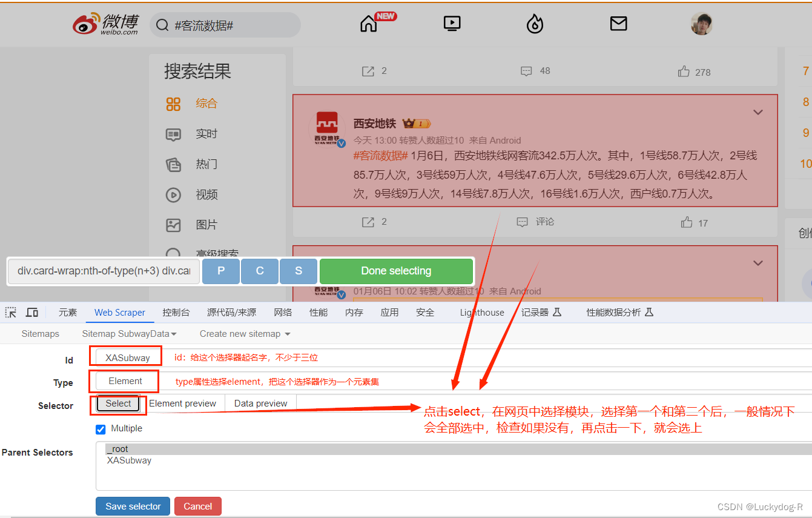The width and height of the screenshot is (812, 518).
Task: Expand the first 西安地铁 post chevron menu
Action: (758, 112)
